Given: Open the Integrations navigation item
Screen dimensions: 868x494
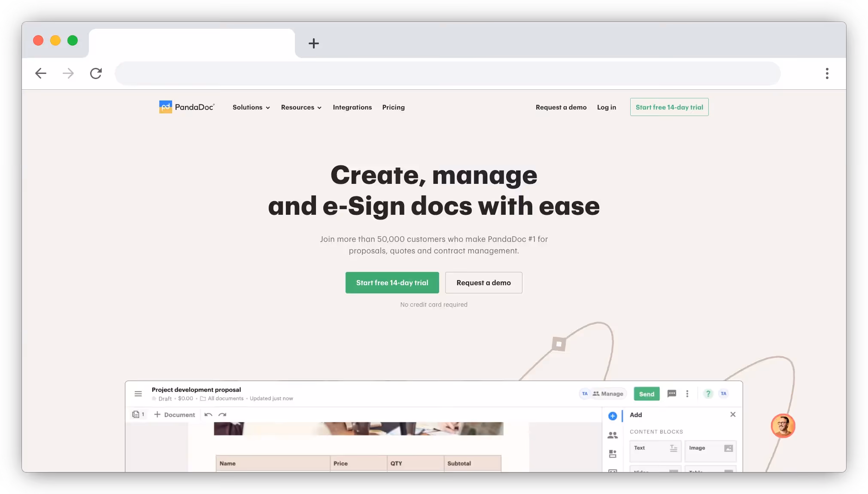Looking at the screenshot, I should (x=352, y=107).
